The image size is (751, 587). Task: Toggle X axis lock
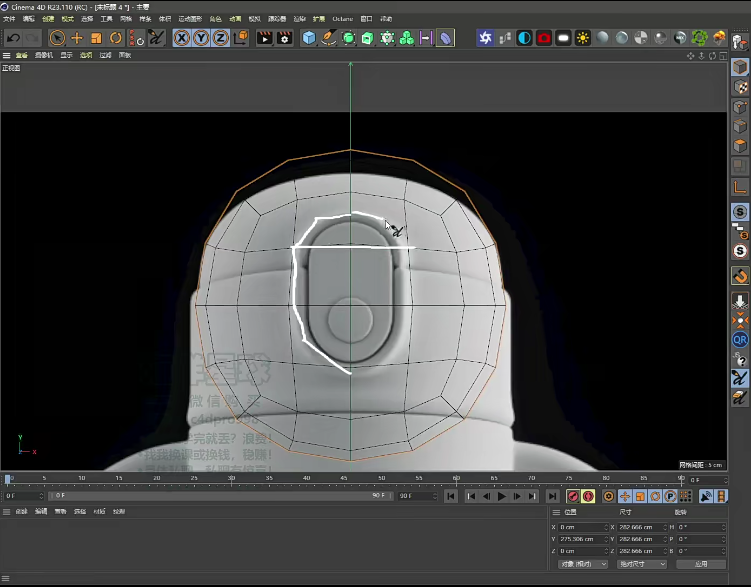[182, 38]
